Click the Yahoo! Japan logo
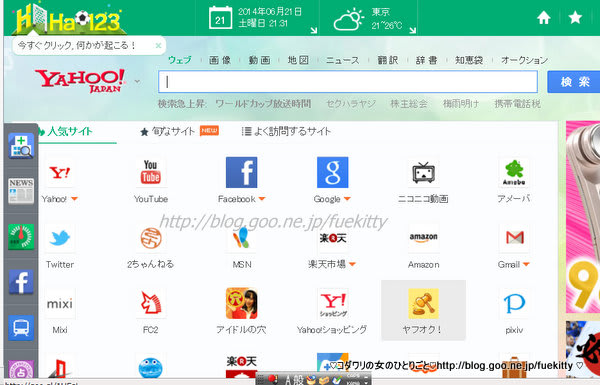The width and height of the screenshot is (600, 385). (x=80, y=80)
